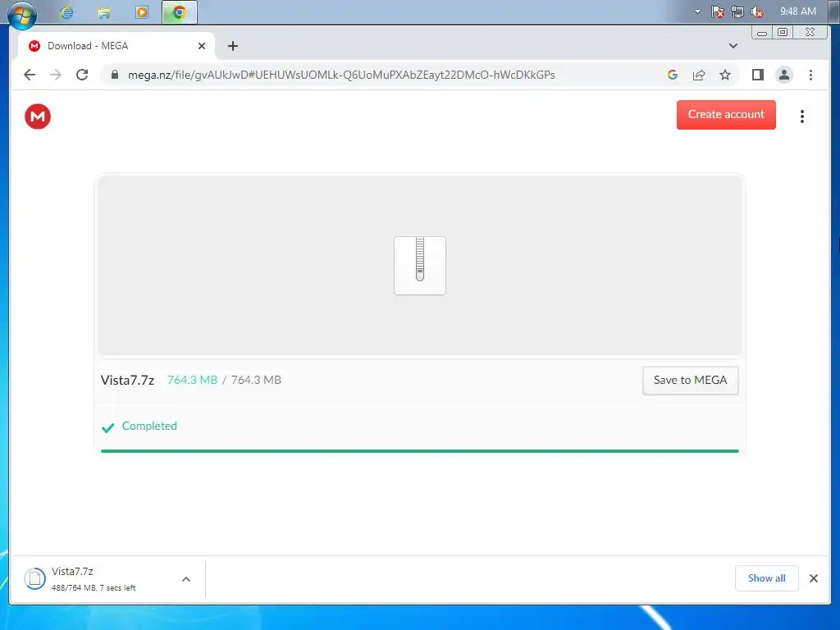The image size is (840, 630).
Task: Open MEGA page three-dot menu
Action: point(802,116)
